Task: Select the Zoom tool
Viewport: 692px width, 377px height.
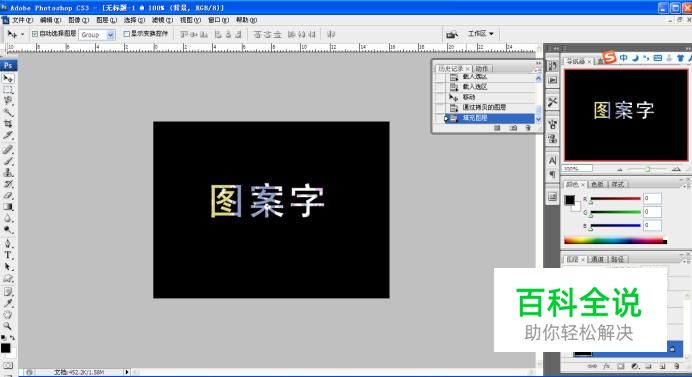Action: click(x=8, y=326)
